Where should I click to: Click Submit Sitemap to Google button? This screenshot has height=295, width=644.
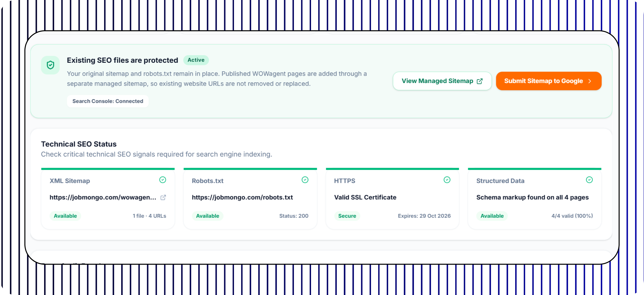tap(549, 81)
